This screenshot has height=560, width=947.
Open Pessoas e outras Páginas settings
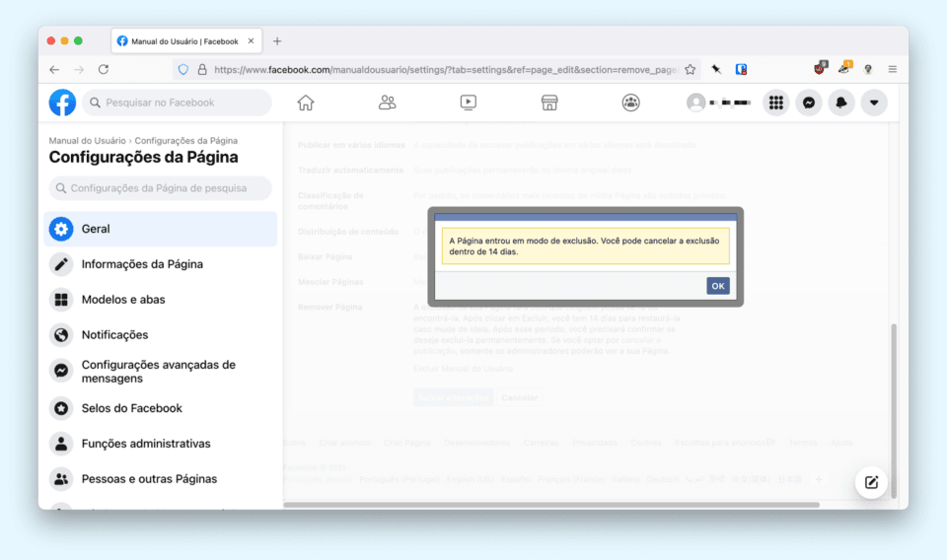(160, 479)
